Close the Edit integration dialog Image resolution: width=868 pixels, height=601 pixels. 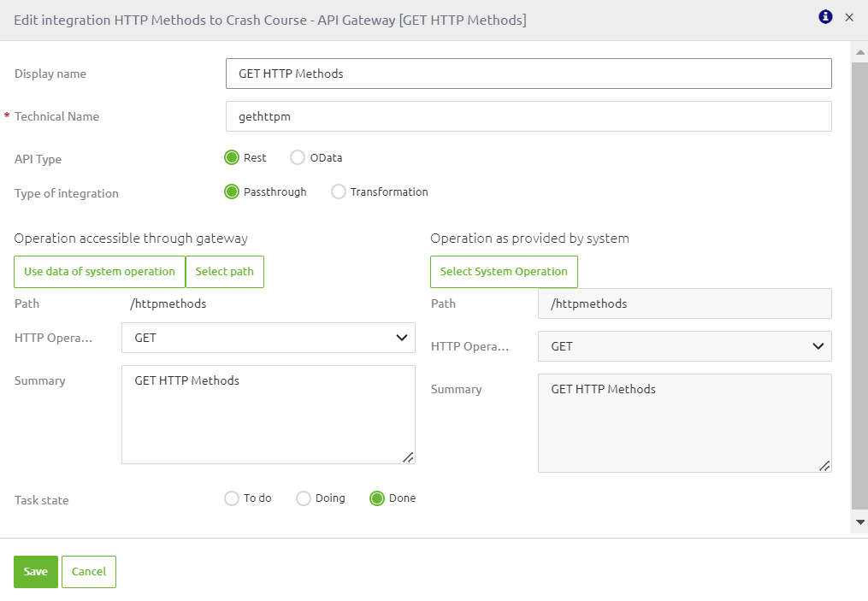[x=850, y=16]
